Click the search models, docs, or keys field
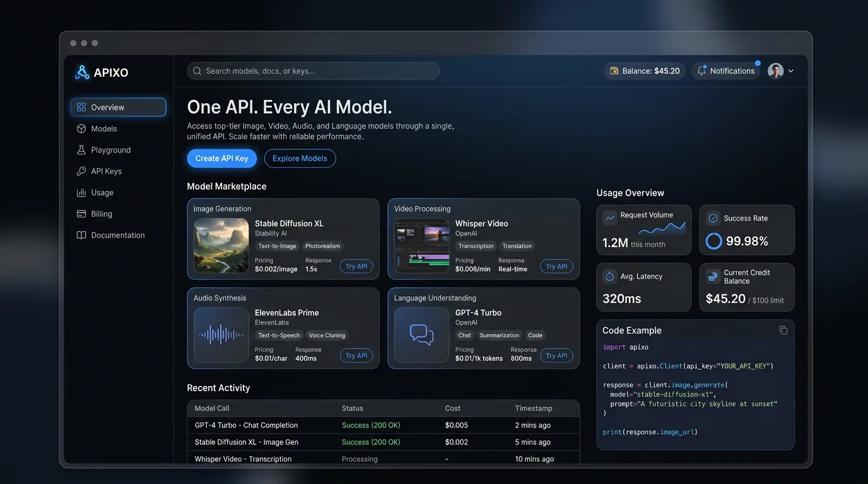The image size is (868, 484). 314,71
